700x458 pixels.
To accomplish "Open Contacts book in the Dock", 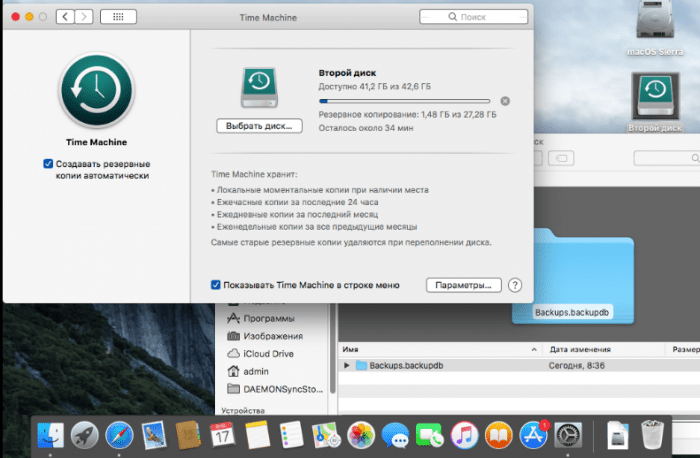I will pyautogui.click(x=188, y=435).
